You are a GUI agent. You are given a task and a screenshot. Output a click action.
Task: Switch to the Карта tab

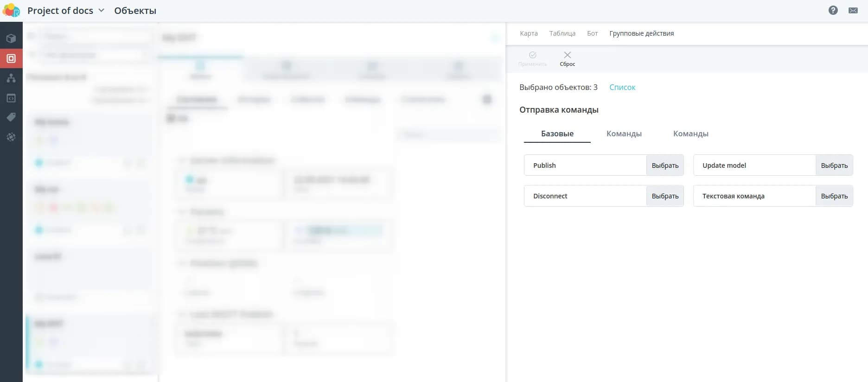(529, 33)
